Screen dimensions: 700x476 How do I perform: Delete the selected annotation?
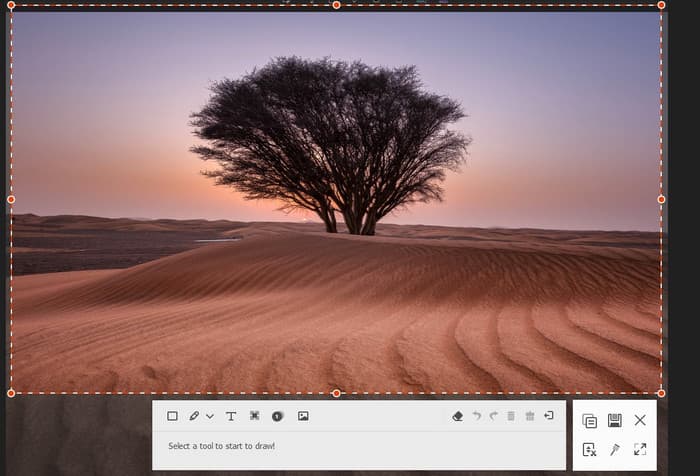coord(511,416)
